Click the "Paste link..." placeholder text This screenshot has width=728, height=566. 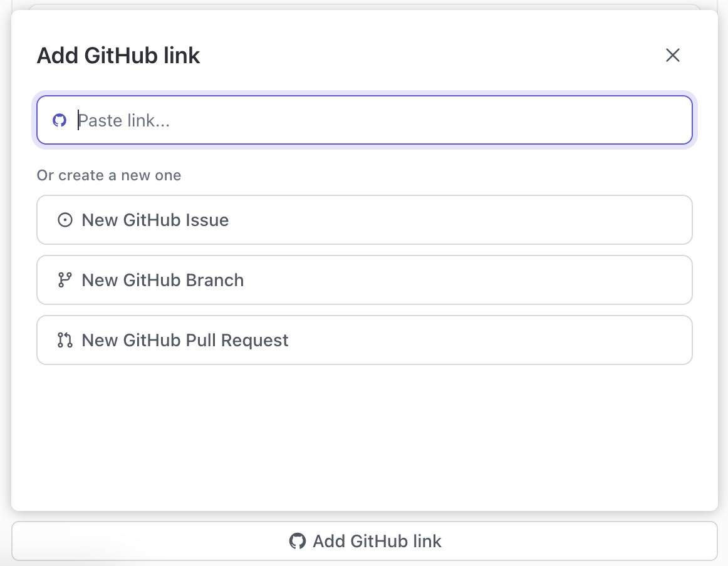124,120
